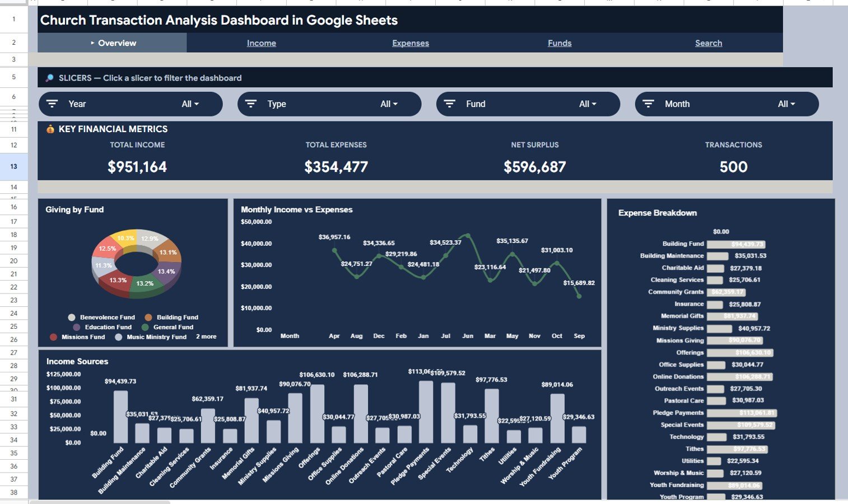Viewport: 848px width, 504px height.
Task: Click the Jun label on monthly chart axis
Action: pyautogui.click(x=468, y=336)
